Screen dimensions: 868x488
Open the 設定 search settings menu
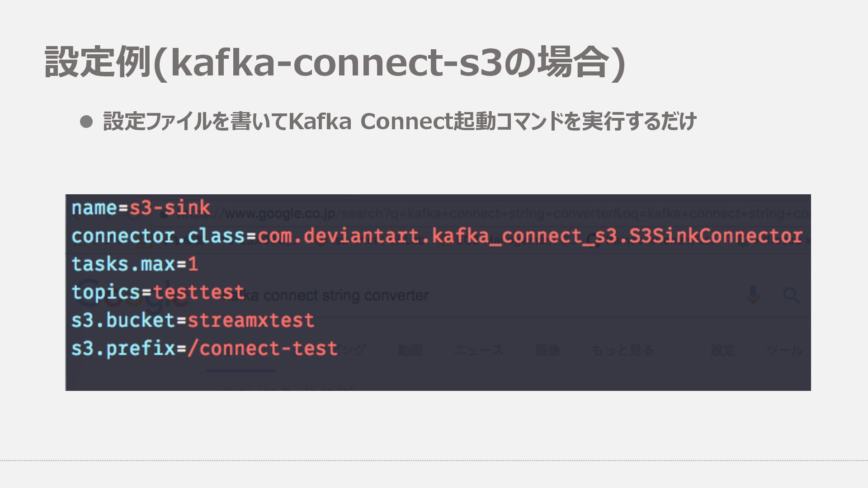click(x=722, y=350)
